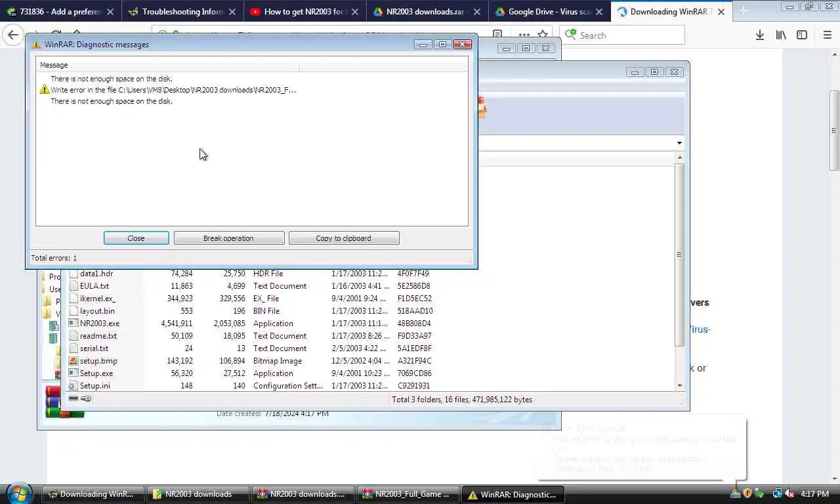Click the taskbar clock showing 4:17 PM

(815, 494)
